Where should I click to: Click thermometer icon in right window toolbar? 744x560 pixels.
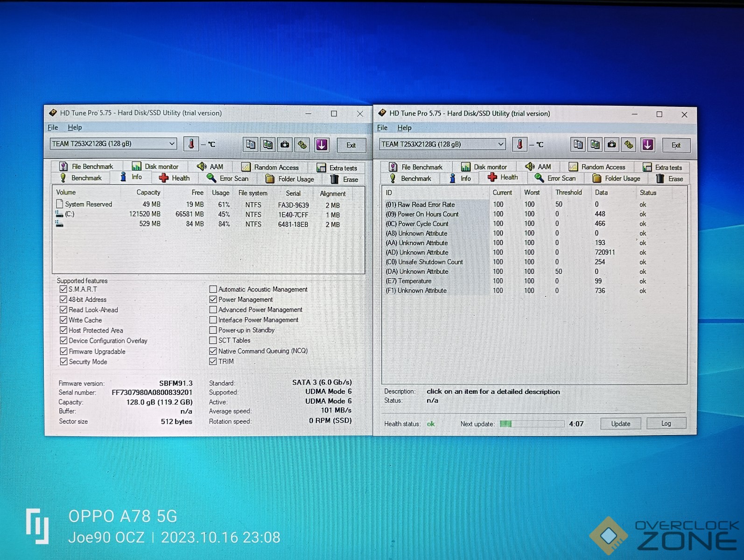[519, 145]
